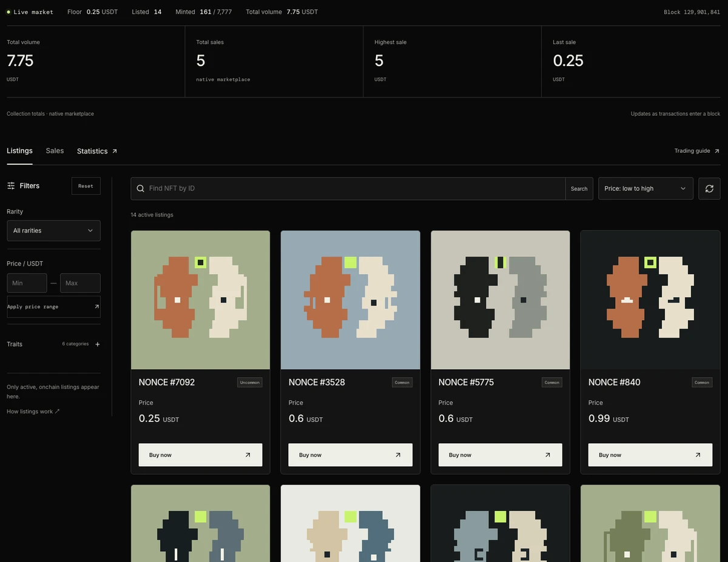Click the 0.99 USDT price

pos(608,418)
